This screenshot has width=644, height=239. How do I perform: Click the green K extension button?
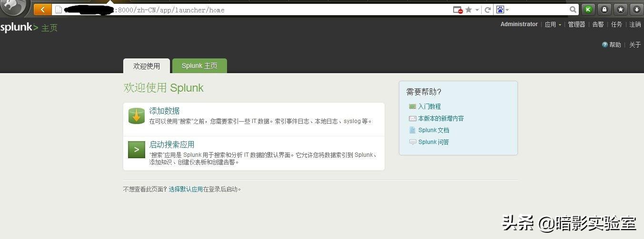click(588, 10)
